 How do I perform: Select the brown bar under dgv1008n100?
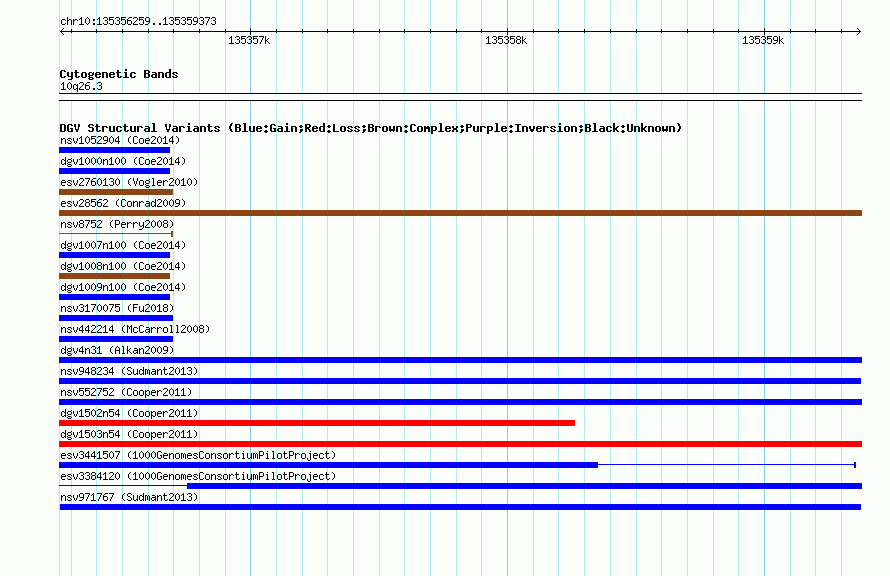(x=115, y=276)
